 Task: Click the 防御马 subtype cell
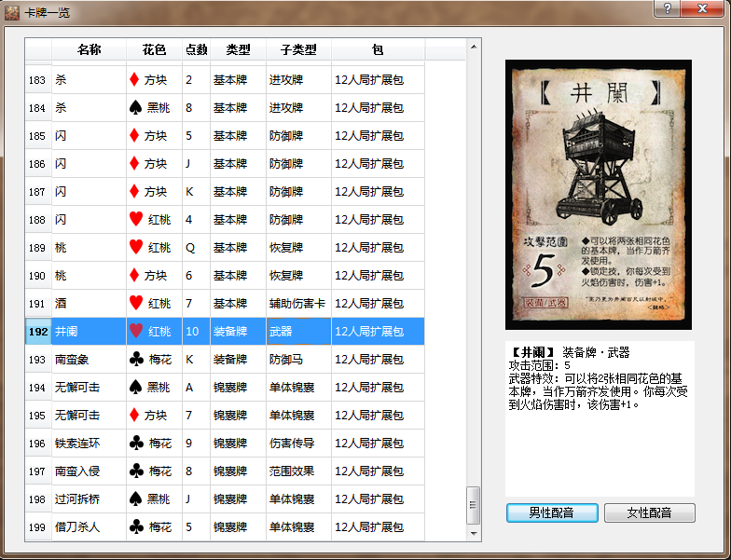pyautogui.click(x=298, y=360)
